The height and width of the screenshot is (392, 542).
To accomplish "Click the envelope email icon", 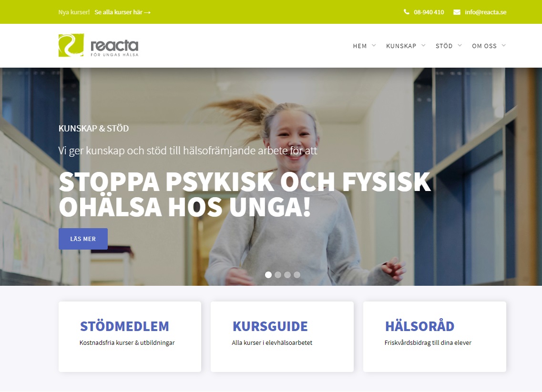I will 457,12.
